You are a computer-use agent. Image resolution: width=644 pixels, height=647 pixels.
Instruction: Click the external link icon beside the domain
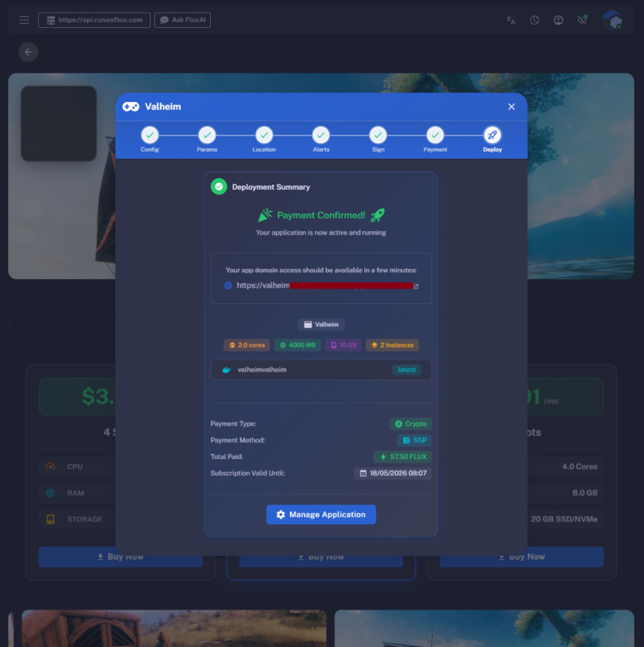click(x=415, y=286)
